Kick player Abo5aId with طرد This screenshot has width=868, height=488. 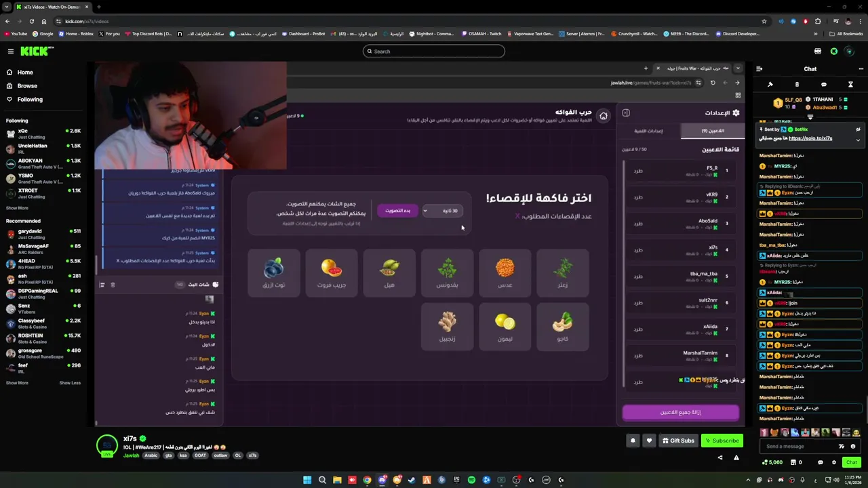pyautogui.click(x=638, y=224)
